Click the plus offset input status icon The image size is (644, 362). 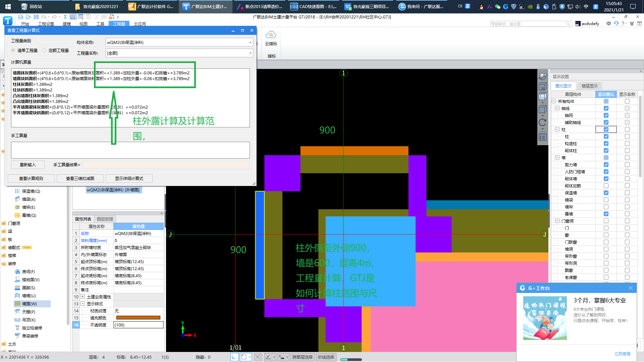[x=281, y=357]
